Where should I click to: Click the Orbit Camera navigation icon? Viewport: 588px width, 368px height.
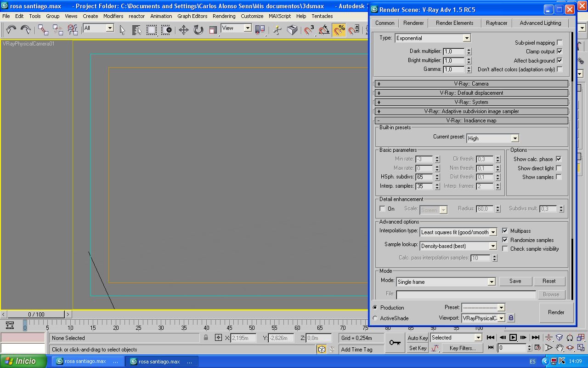click(x=570, y=348)
